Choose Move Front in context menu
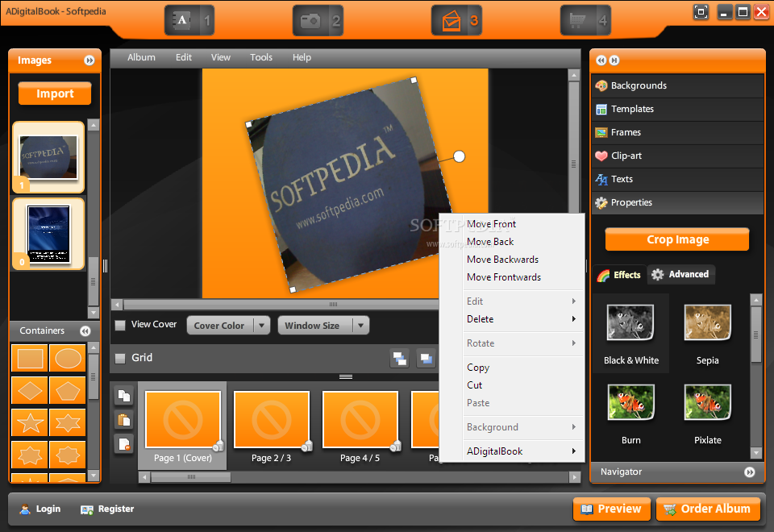Image resolution: width=774 pixels, height=532 pixels. pyautogui.click(x=512, y=224)
